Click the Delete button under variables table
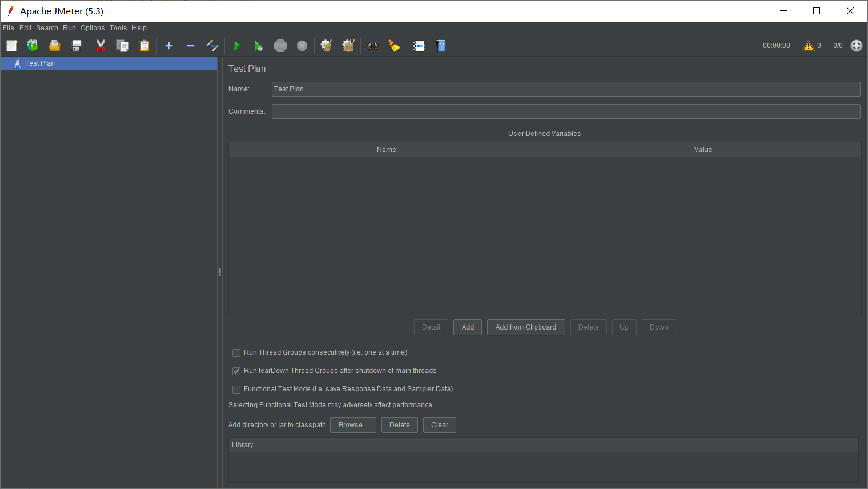 point(589,327)
